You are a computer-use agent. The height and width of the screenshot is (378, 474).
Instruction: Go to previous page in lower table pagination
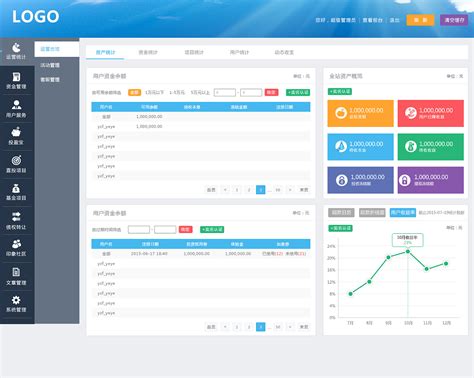pos(225,327)
